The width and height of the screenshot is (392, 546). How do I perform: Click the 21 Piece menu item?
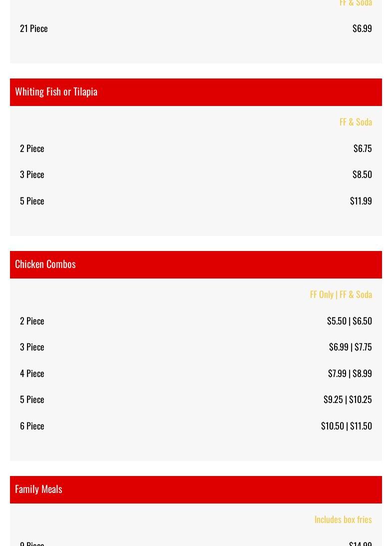[34, 28]
